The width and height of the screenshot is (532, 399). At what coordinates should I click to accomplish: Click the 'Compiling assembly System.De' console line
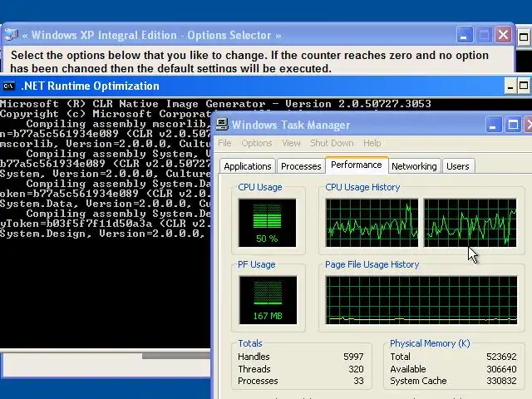(118, 214)
